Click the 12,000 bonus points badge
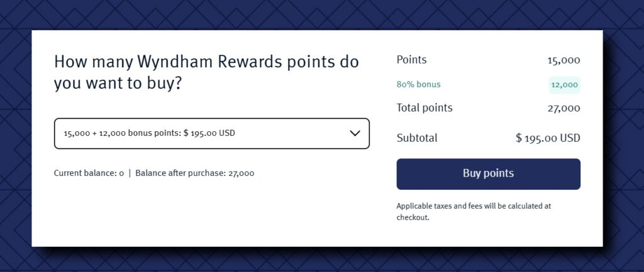 [x=564, y=85]
